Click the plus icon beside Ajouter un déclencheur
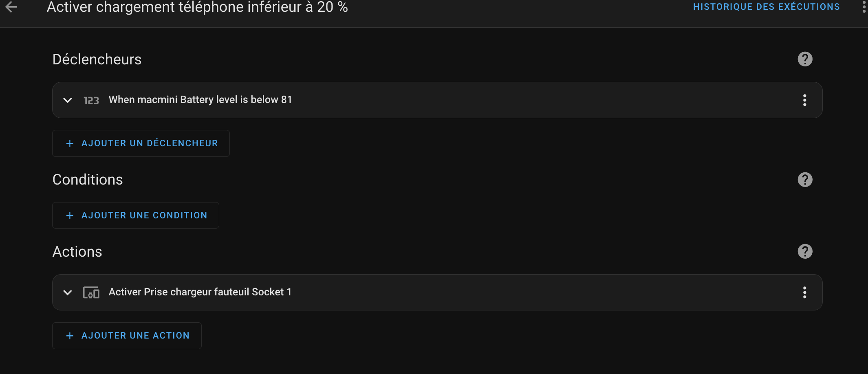 [x=70, y=143]
